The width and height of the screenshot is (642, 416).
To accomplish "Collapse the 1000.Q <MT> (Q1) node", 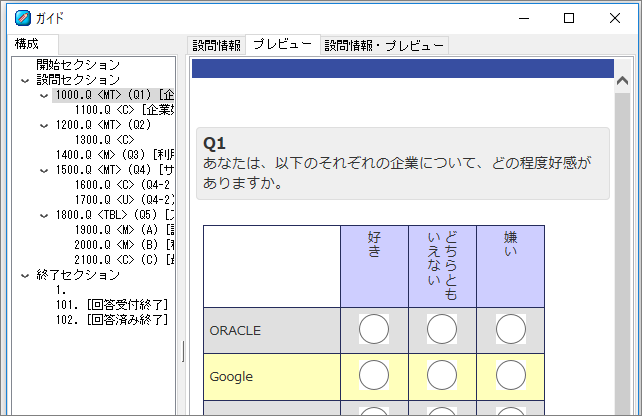I will (x=44, y=96).
